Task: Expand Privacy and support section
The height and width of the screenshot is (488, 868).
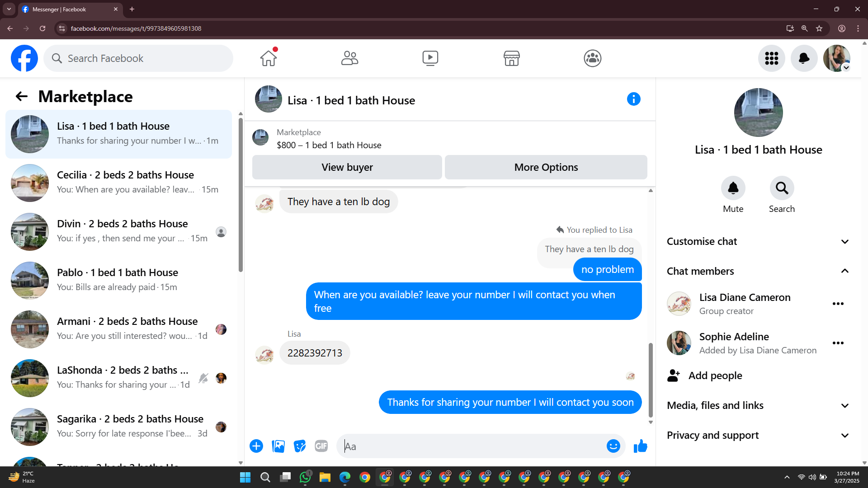Action: [758, 435]
